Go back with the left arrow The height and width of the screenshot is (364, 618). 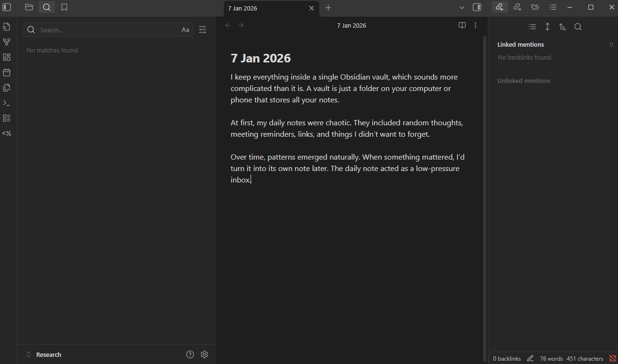coord(228,25)
